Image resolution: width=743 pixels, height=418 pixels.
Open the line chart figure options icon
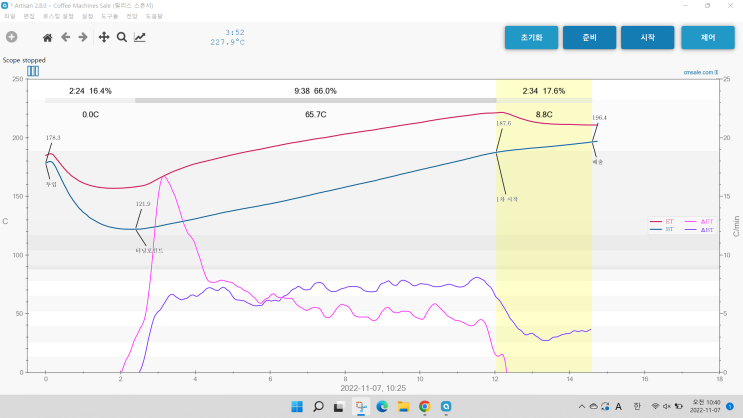[140, 37]
